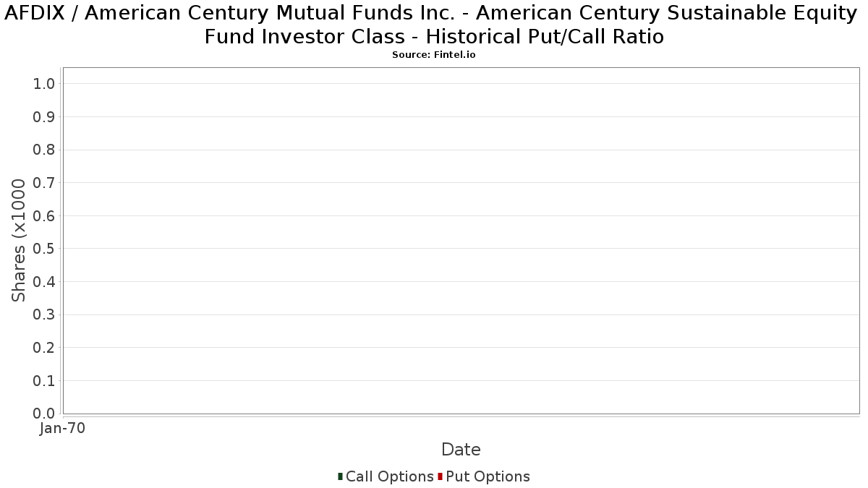868x488 pixels.
Task: Click the 0.9 y-axis tick label
Action: pyautogui.click(x=44, y=117)
